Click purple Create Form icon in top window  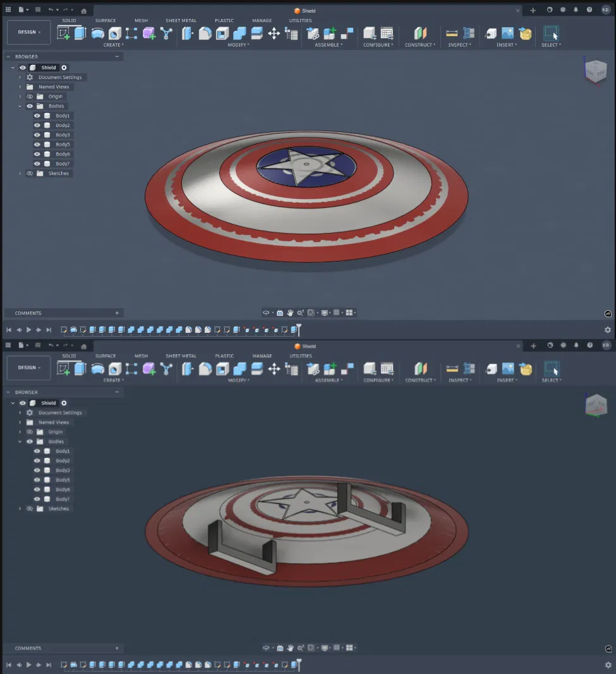coord(149,33)
